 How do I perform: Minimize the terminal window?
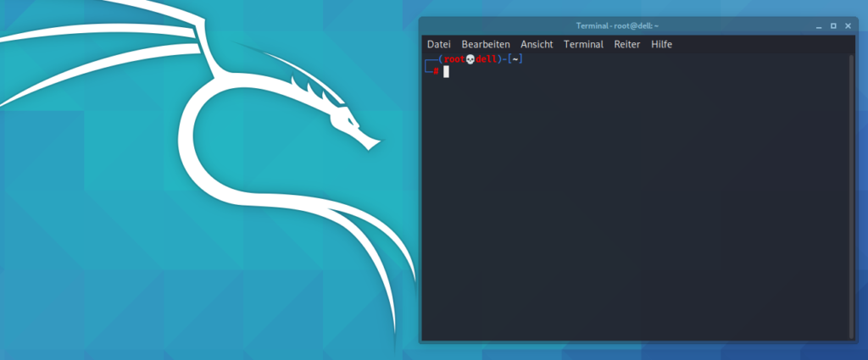819,26
